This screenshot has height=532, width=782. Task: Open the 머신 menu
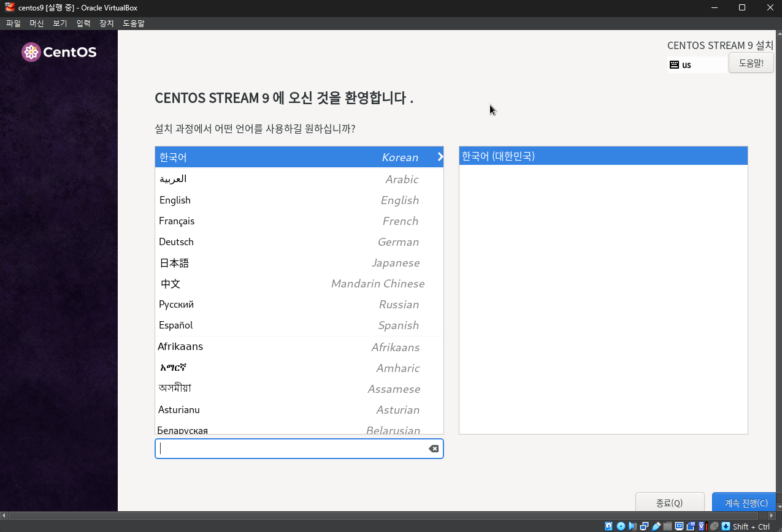click(37, 23)
